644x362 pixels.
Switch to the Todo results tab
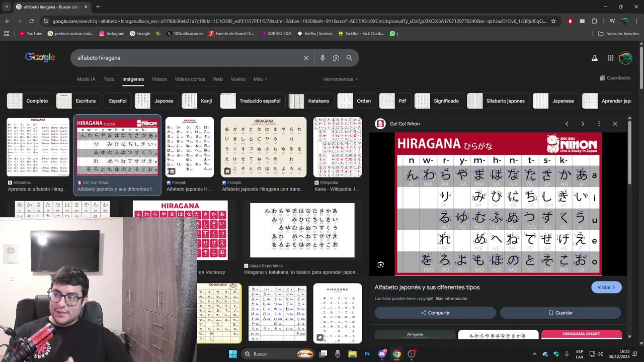click(109, 79)
